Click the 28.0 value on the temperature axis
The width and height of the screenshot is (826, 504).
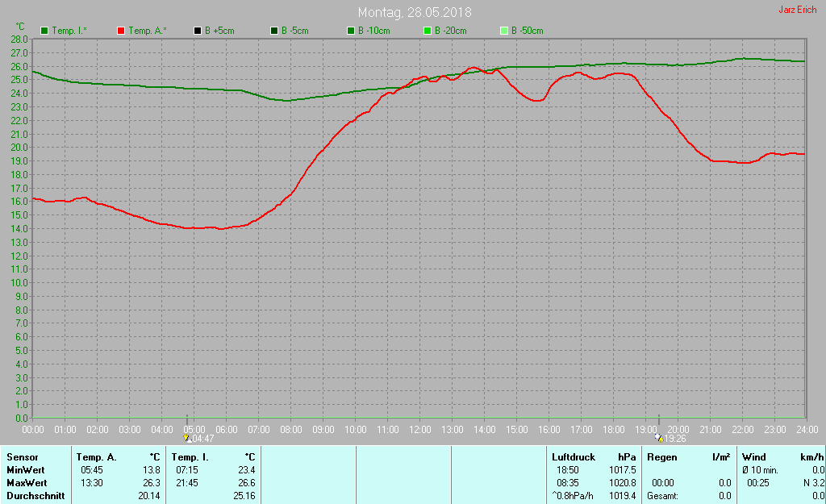pyautogui.click(x=19, y=40)
